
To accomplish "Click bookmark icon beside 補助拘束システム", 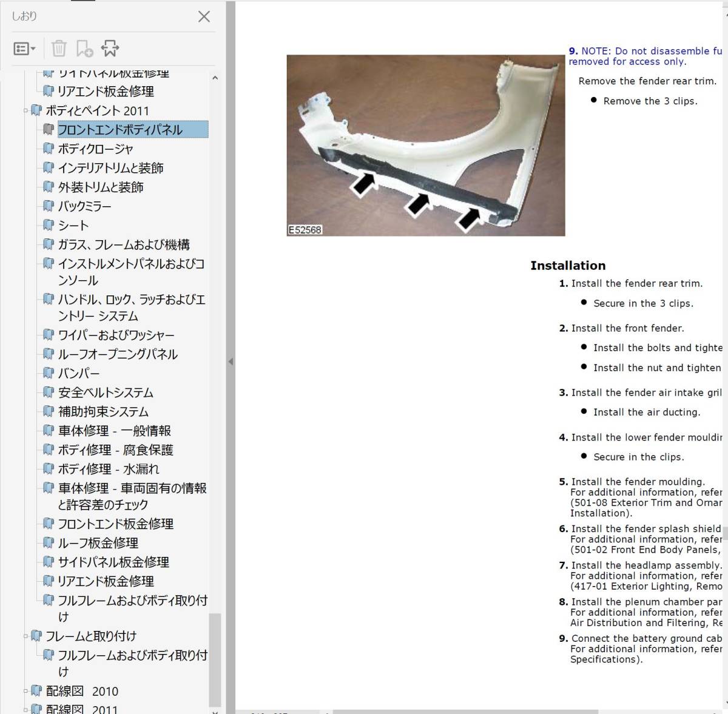I will (49, 411).
